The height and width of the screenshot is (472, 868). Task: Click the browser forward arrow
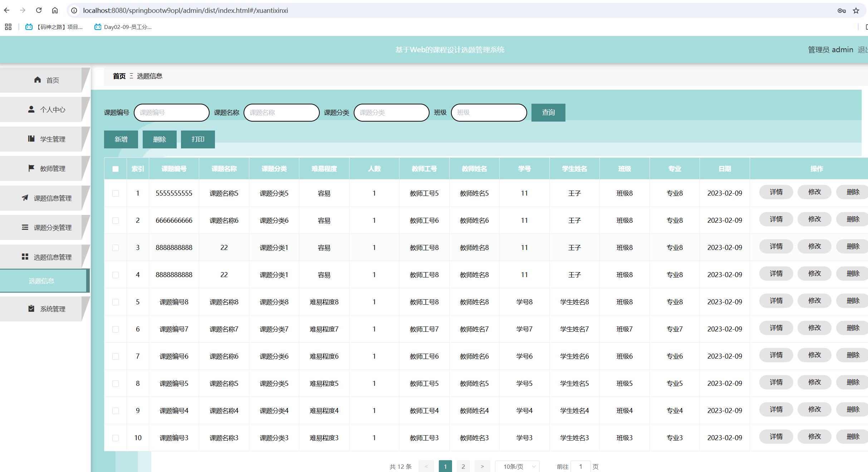[23, 10]
